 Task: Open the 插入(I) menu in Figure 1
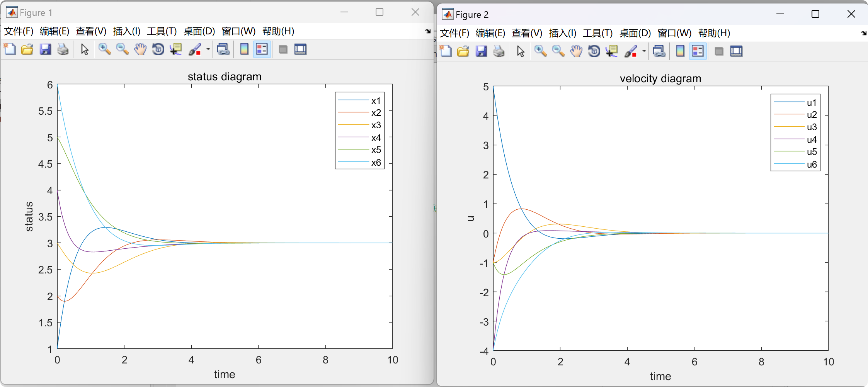[x=126, y=31]
